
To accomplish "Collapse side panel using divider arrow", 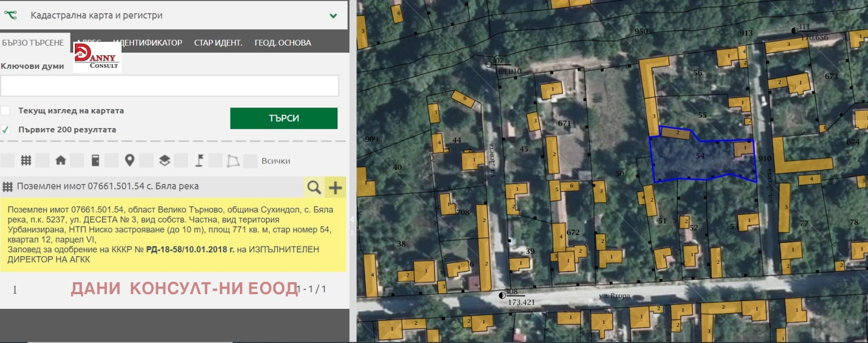I will 352,219.
